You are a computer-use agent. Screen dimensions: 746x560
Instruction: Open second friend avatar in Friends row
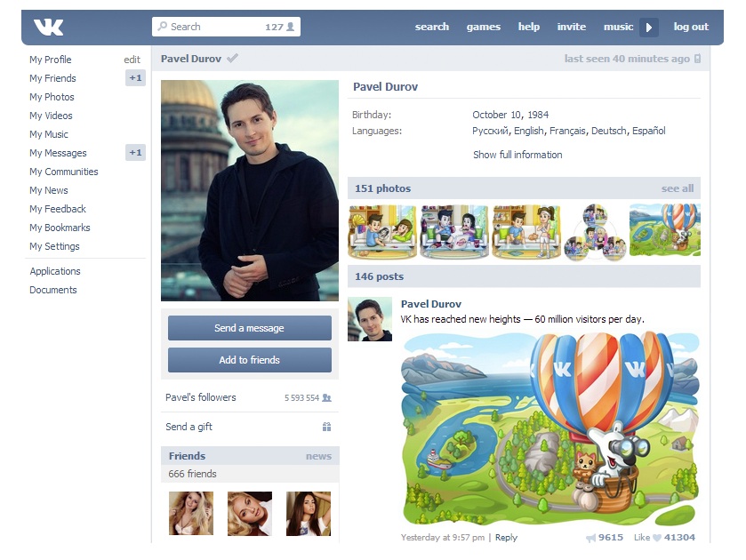(250, 514)
